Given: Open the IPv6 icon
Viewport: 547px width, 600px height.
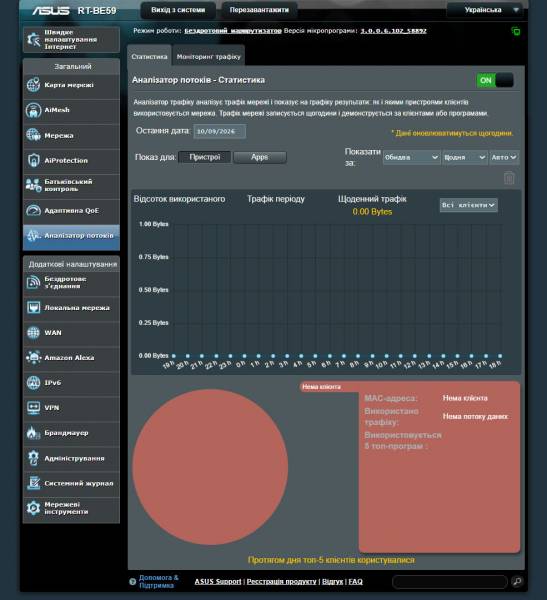Looking at the screenshot, I should (x=33, y=383).
